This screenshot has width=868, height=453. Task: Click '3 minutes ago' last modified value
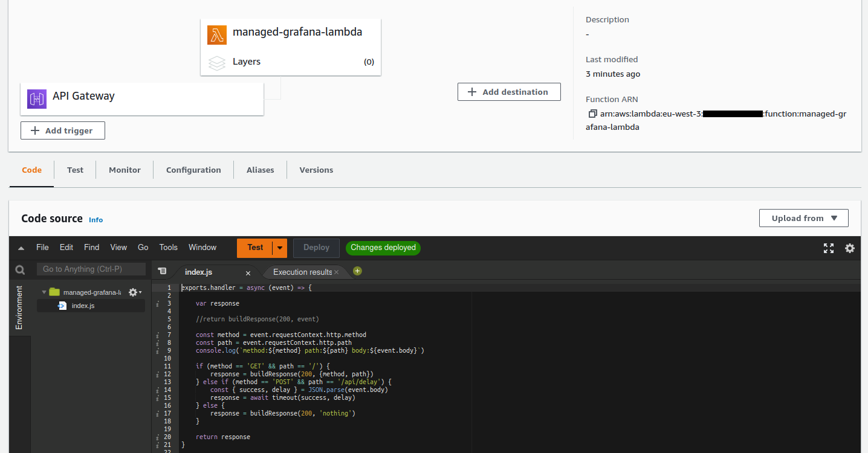point(613,74)
